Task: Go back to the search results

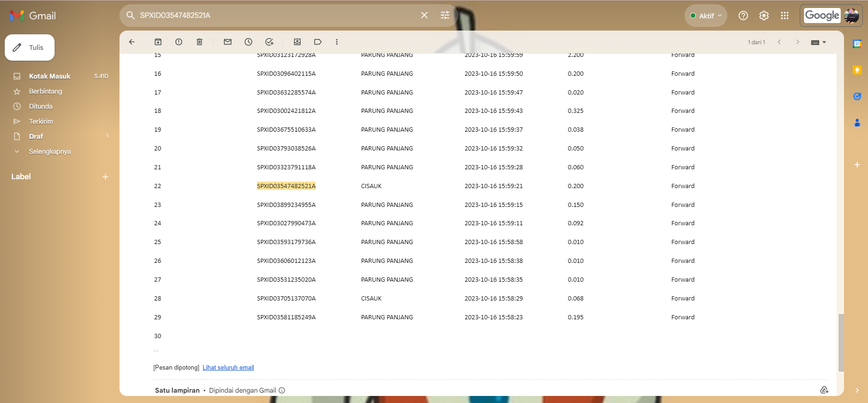Action: pos(132,42)
